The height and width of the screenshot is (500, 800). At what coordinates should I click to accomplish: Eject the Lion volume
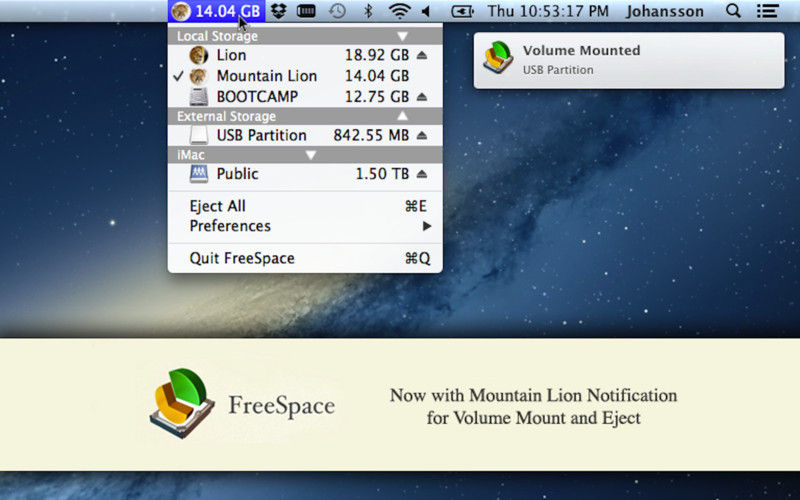pos(421,55)
